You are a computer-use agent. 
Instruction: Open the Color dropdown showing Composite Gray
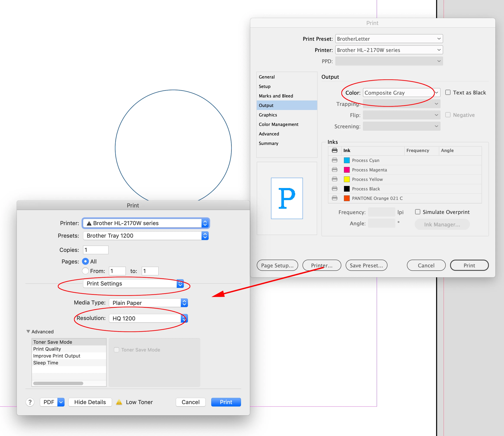pos(401,93)
